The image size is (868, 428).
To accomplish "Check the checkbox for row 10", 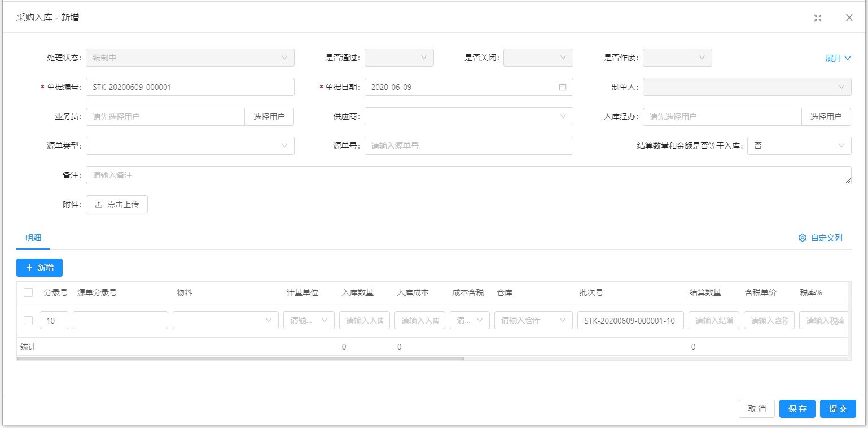I will tap(28, 321).
